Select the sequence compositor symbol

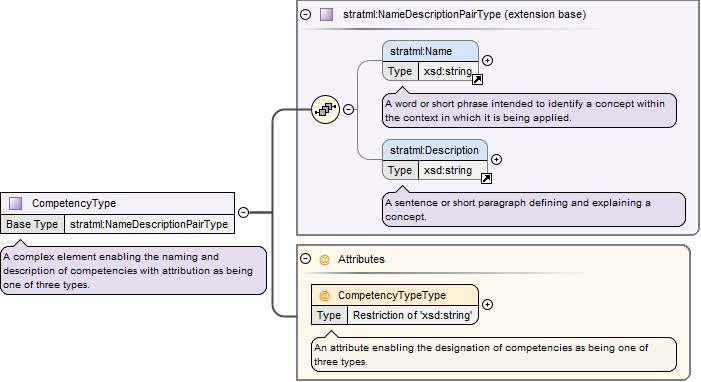325,110
